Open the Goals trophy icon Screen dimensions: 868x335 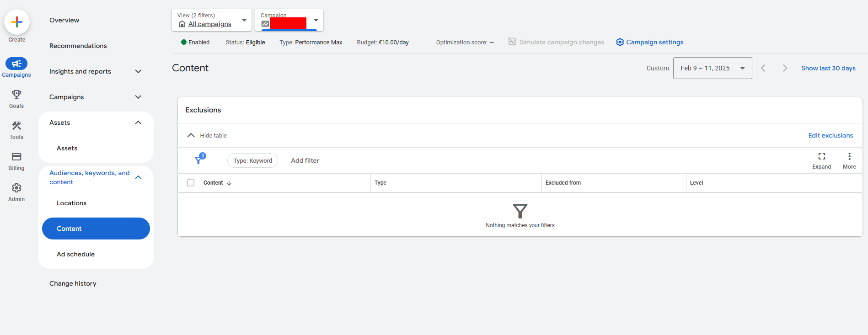click(x=16, y=95)
